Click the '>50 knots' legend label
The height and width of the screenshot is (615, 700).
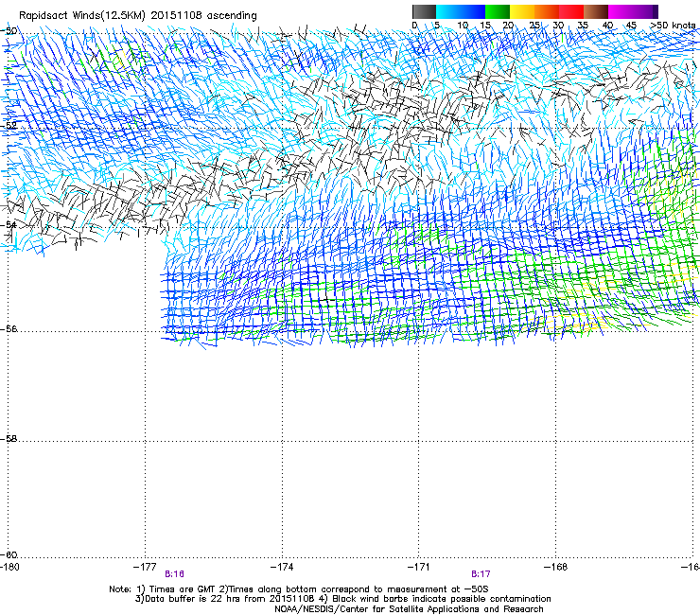point(673,26)
